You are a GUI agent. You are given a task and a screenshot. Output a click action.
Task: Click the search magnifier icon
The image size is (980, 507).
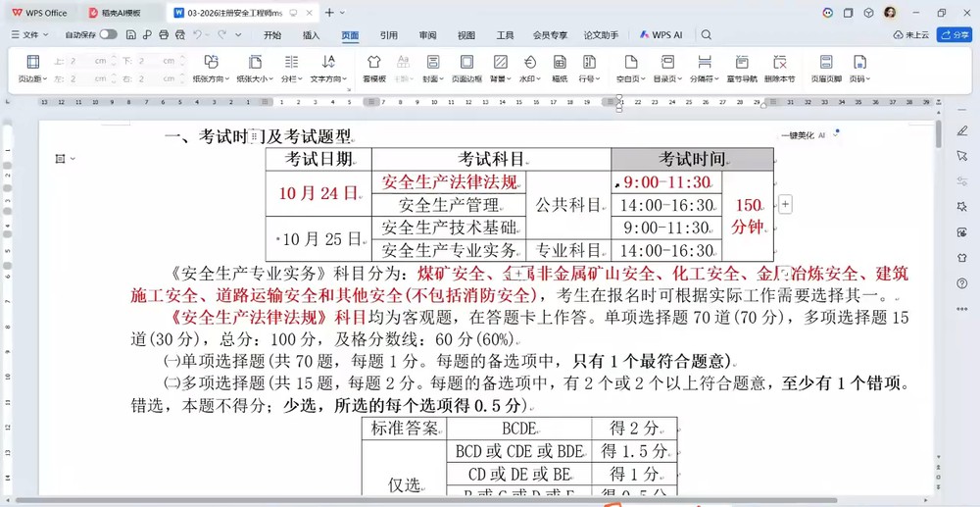tap(707, 35)
